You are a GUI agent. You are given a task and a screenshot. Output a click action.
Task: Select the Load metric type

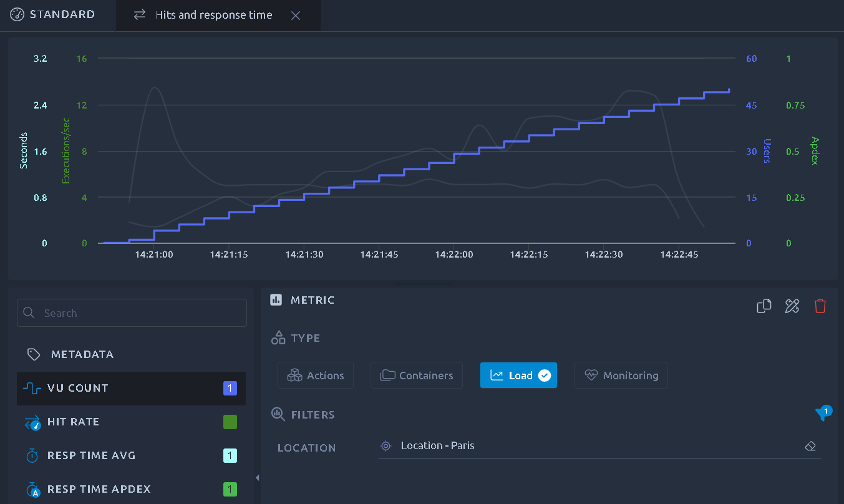coord(518,376)
